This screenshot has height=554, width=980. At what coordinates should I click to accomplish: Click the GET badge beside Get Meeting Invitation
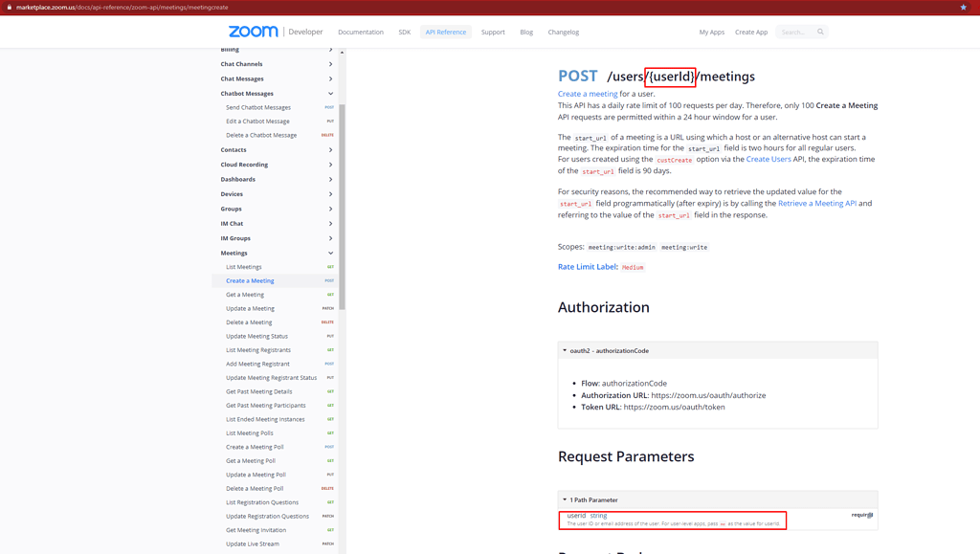coord(330,530)
